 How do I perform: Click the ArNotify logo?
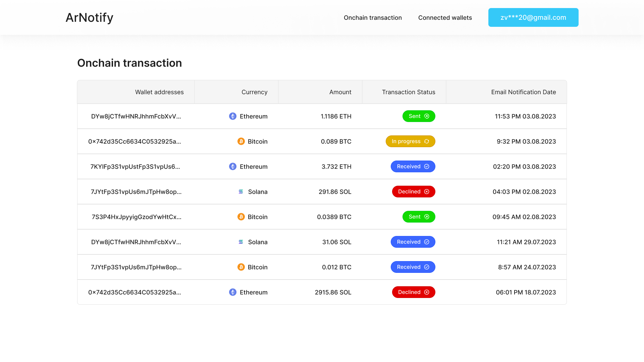[x=89, y=17]
